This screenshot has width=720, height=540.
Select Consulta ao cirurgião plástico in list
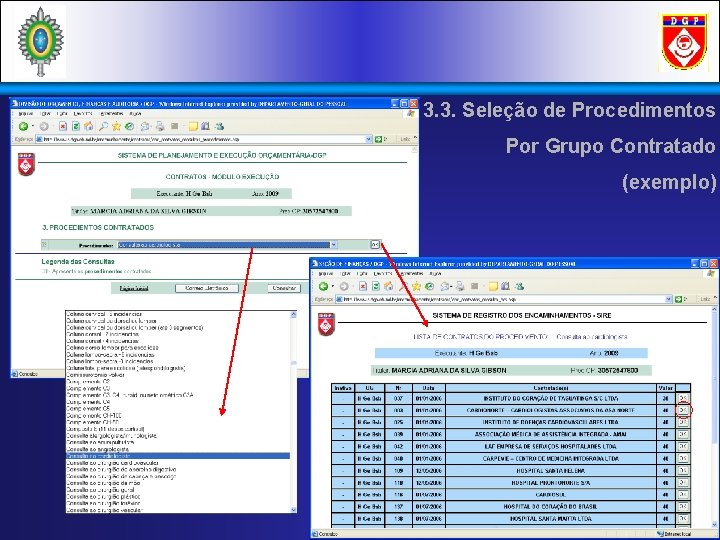coord(104,497)
